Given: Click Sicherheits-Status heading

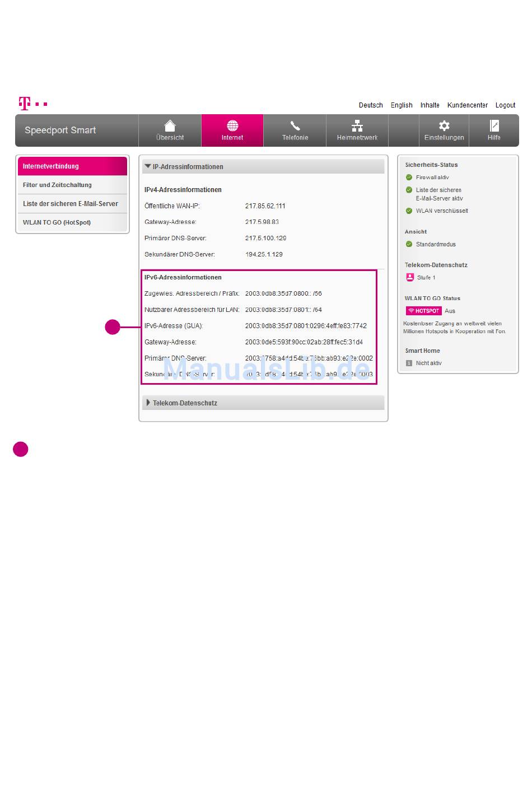Looking at the screenshot, I should tap(431, 165).
